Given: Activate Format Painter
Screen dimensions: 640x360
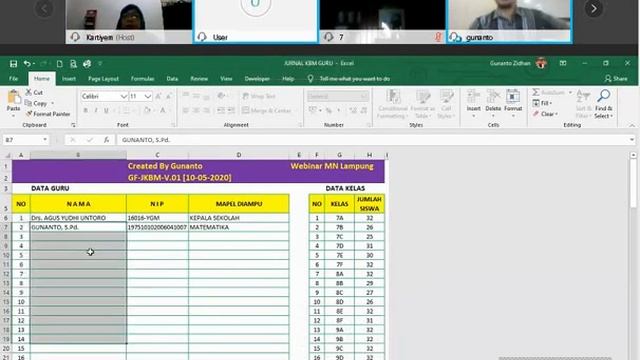Looking at the screenshot, I should click(x=48, y=114).
